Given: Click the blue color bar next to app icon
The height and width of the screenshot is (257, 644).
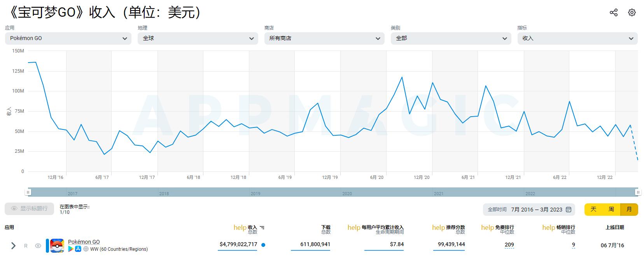Looking at the screenshot, I should pos(47,245).
